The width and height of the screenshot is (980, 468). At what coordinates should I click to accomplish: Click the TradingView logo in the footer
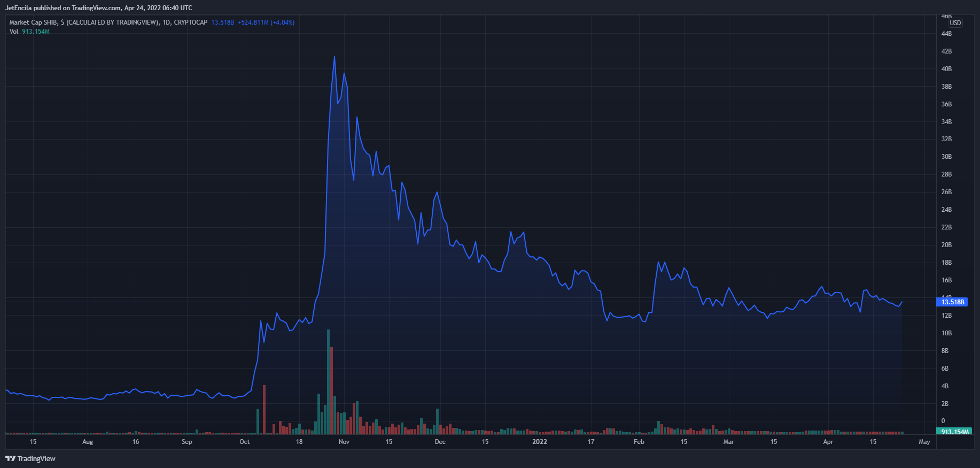coord(30,458)
